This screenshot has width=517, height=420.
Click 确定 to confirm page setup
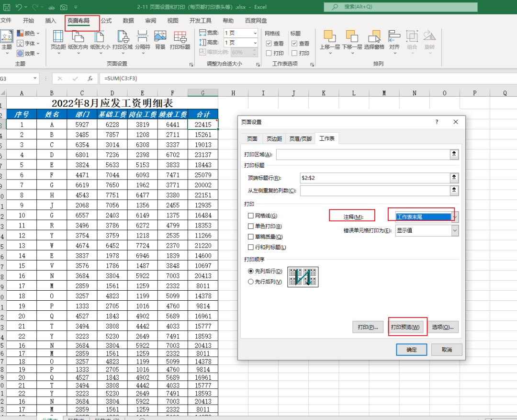[412, 350]
